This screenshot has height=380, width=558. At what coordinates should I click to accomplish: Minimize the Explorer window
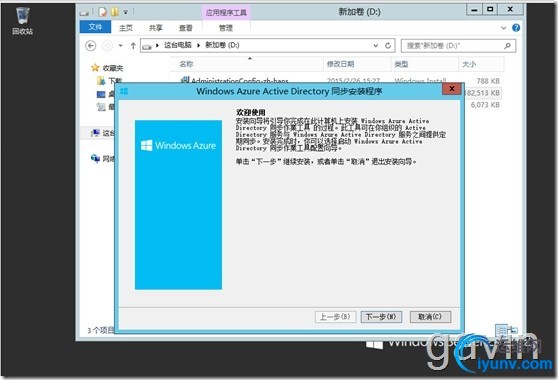coord(474,10)
